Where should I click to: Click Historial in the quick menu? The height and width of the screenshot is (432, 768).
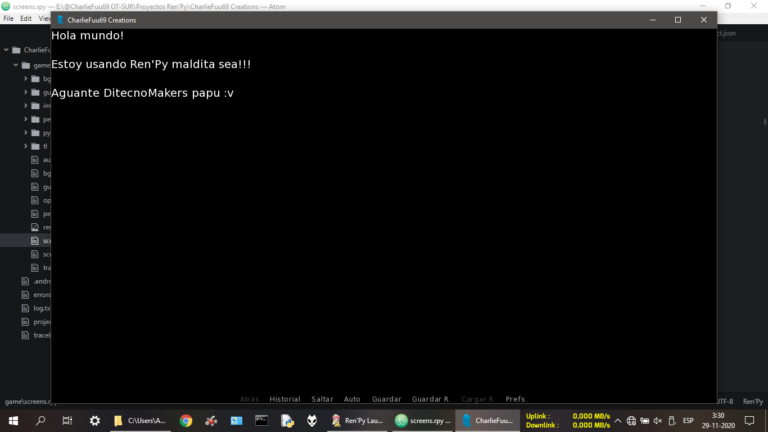click(x=285, y=399)
